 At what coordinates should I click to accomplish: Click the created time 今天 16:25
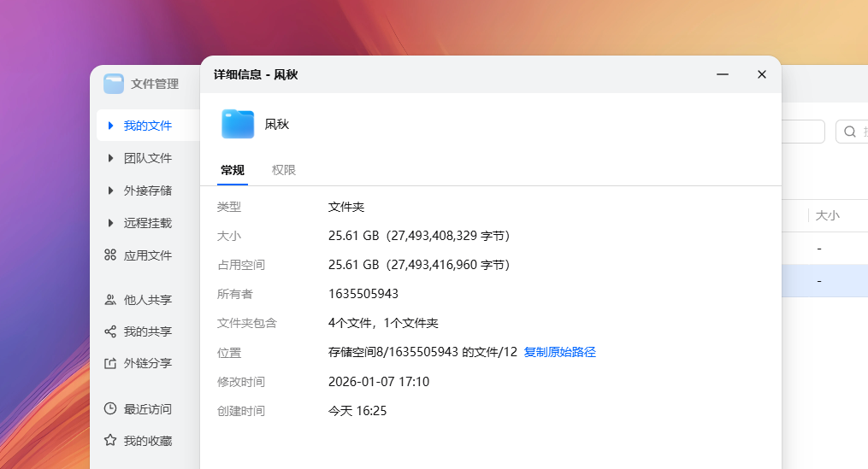tap(357, 411)
